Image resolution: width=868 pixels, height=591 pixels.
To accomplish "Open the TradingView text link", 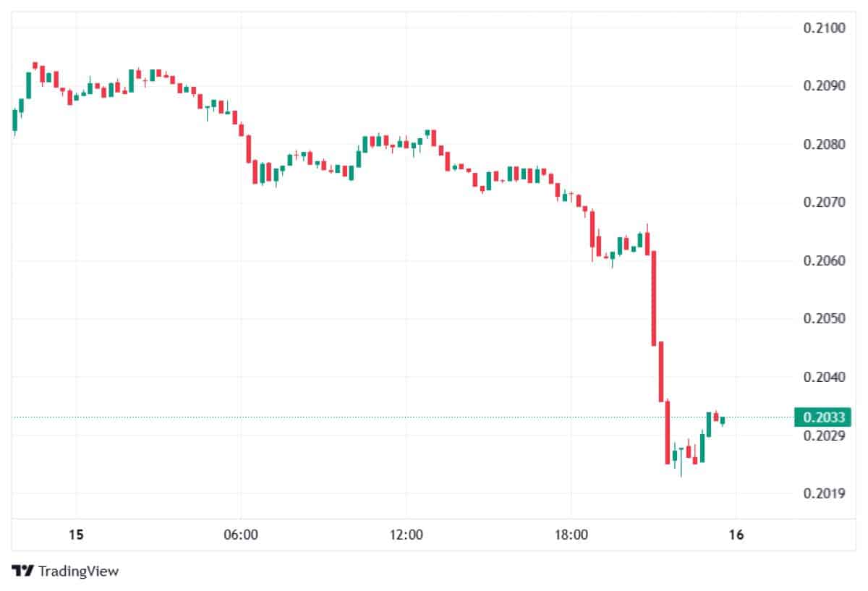I will [x=78, y=571].
